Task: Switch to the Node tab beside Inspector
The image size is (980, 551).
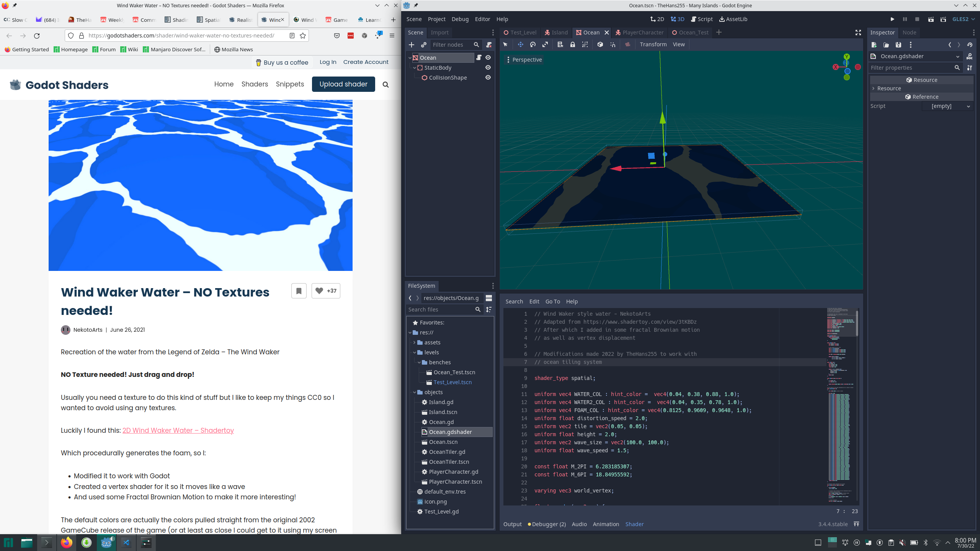Action: tap(909, 33)
